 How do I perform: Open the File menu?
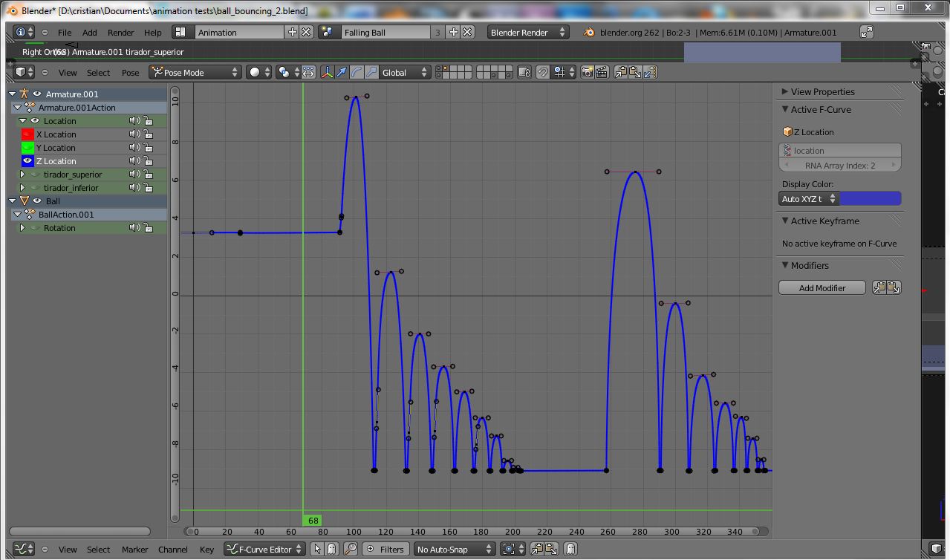pos(65,32)
